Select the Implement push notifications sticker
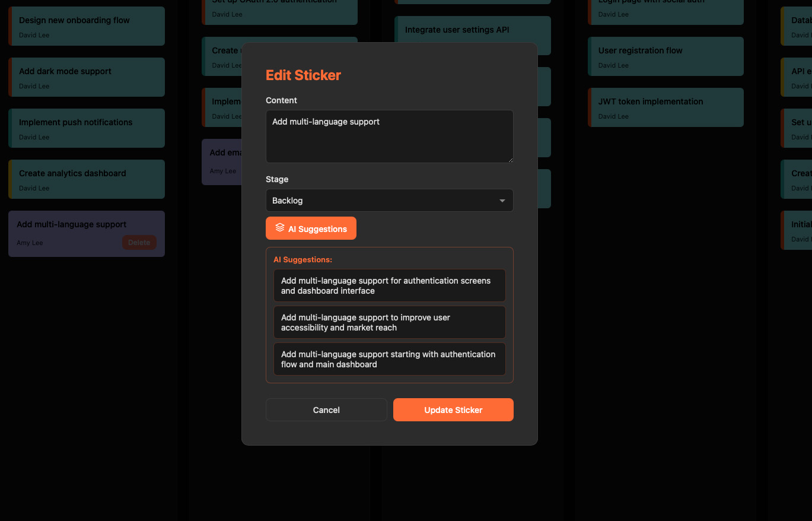Viewport: 812px width, 521px height. 86,128
